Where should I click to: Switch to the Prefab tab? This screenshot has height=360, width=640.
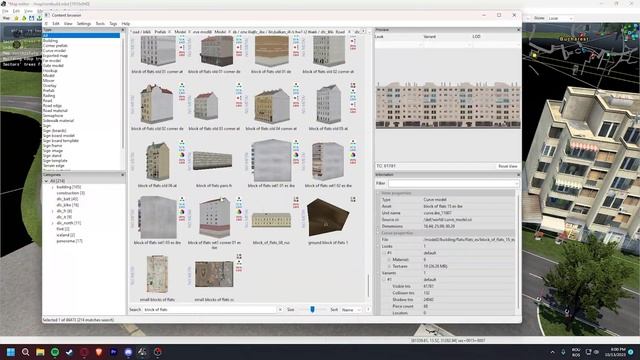click(160, 31)
